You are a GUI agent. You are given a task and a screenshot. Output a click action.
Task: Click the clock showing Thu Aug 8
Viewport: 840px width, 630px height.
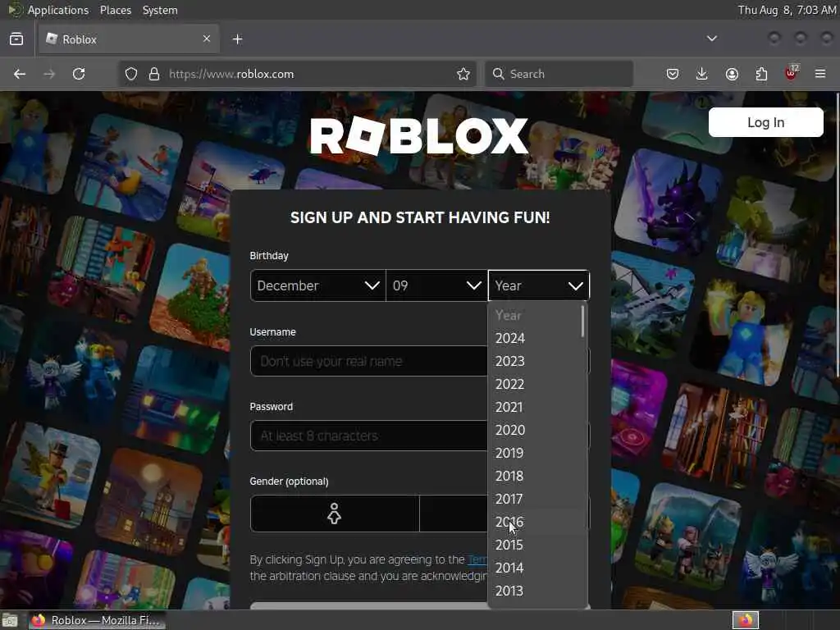787,10
